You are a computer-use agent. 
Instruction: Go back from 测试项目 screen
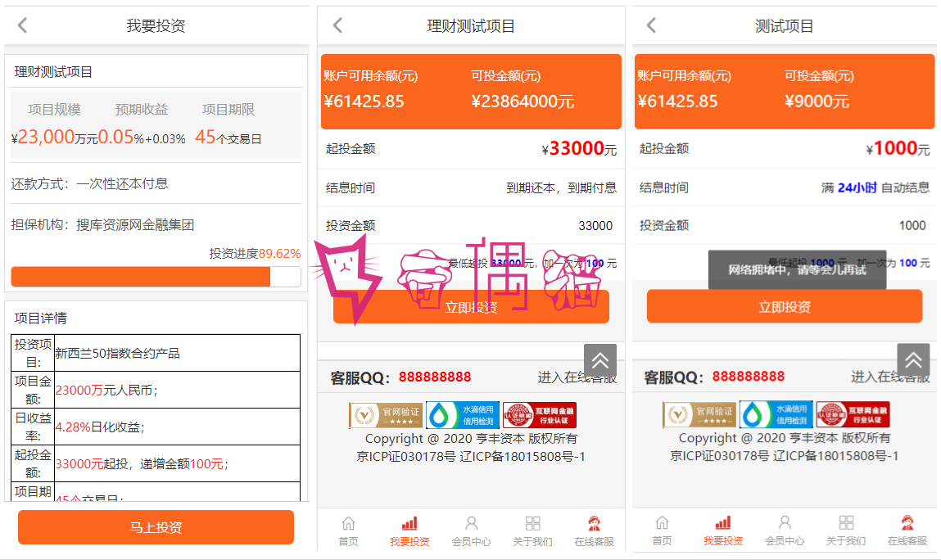[x=652, y=25]
